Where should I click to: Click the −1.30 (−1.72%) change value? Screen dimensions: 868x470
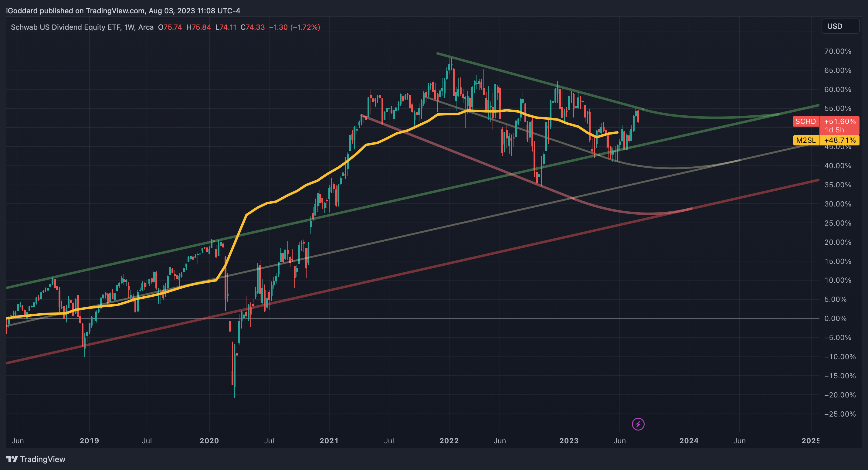294,27
